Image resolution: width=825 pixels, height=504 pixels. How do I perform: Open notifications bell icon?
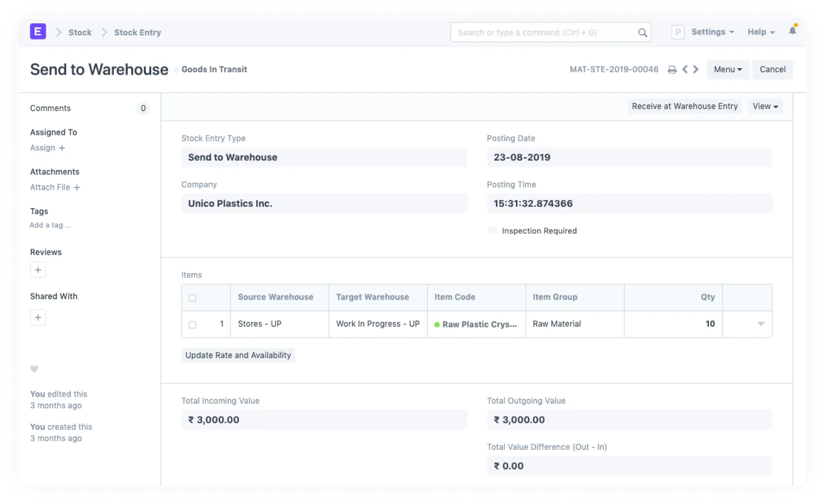792,31
